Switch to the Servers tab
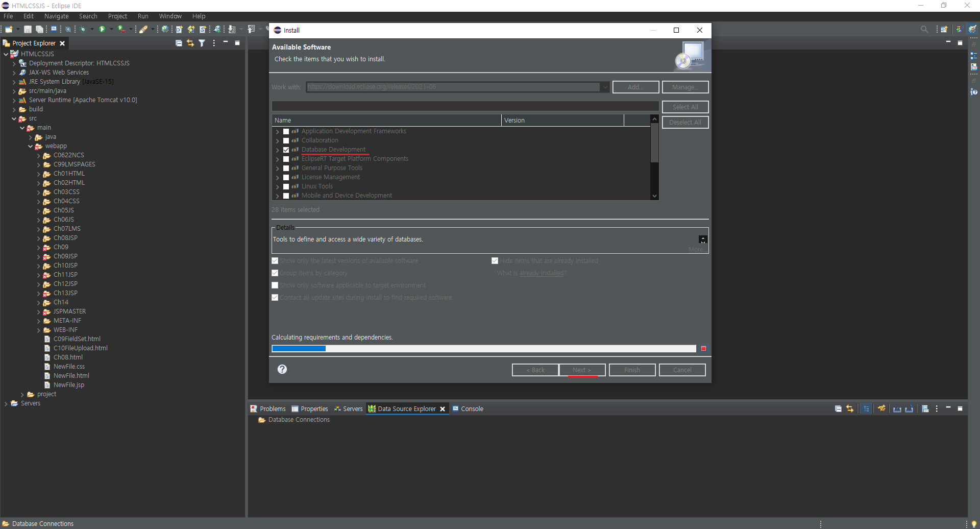 (x=348, y=409)
